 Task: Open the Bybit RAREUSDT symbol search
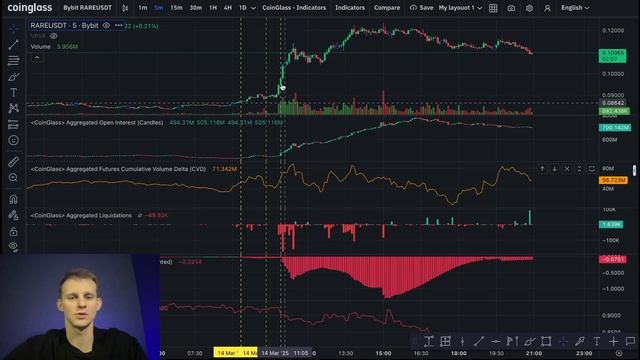coord(87,8)
